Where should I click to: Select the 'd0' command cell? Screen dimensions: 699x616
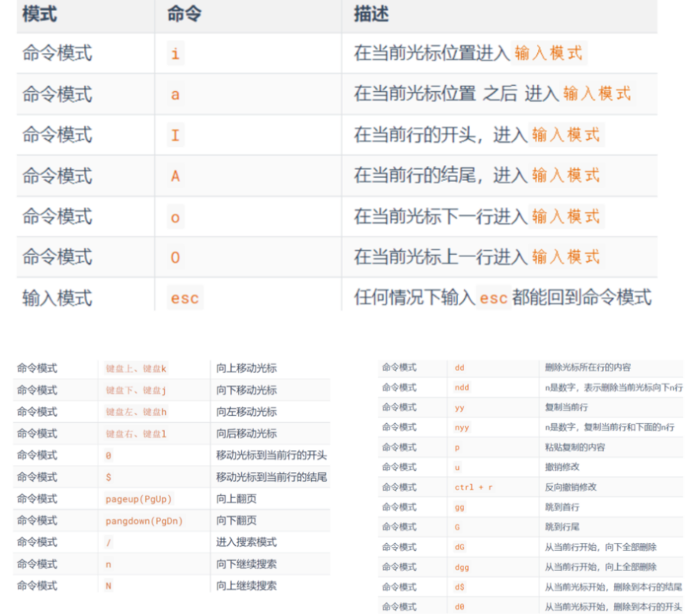click(459, 607)
